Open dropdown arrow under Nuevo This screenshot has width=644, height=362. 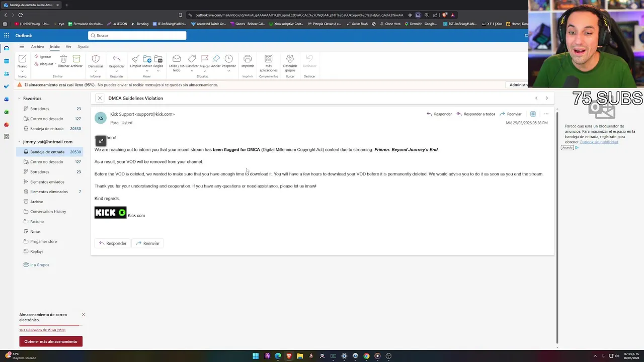pos(22,71)
